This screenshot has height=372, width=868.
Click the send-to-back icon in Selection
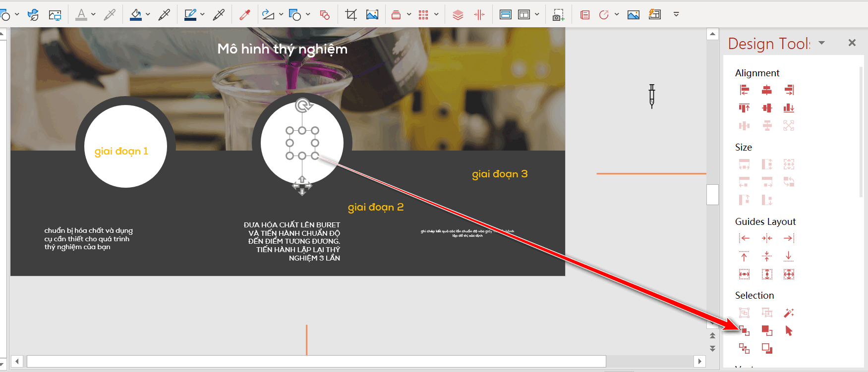point(767,348)
